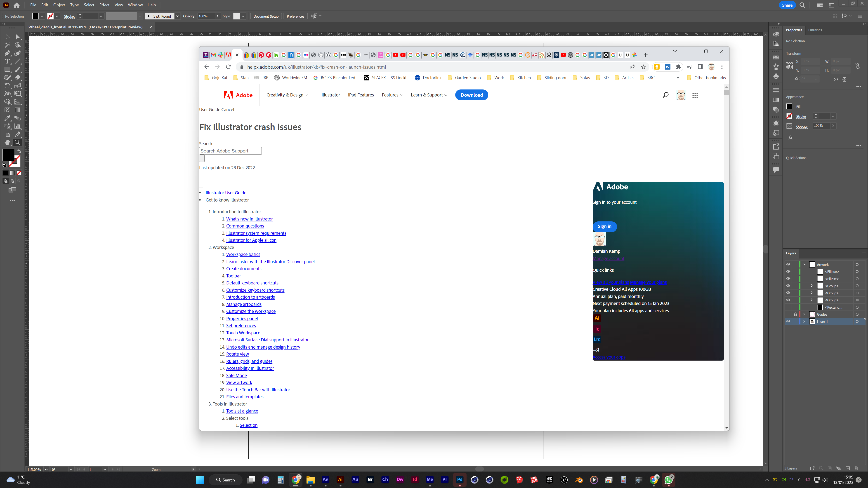Click the View menu in menu bar
The image size is (868, 488).
pos(119,5)
